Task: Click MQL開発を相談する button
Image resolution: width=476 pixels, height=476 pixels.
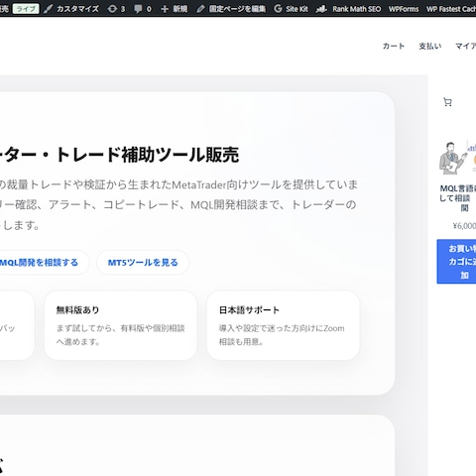Action: point(39,263)
